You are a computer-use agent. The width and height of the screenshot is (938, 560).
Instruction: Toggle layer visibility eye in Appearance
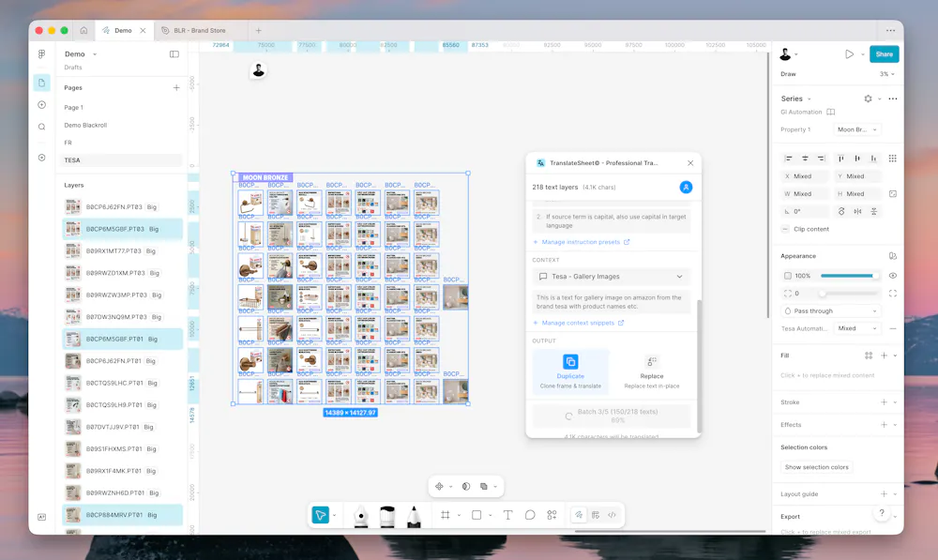(x=893, y=276)
